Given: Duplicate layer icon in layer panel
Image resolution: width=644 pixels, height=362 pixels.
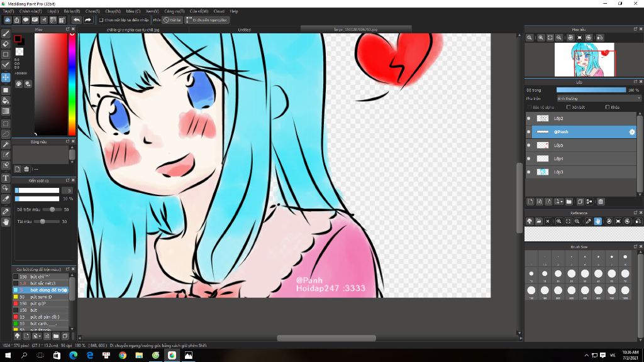Looking at the screenshot, I should click(580, 202).
